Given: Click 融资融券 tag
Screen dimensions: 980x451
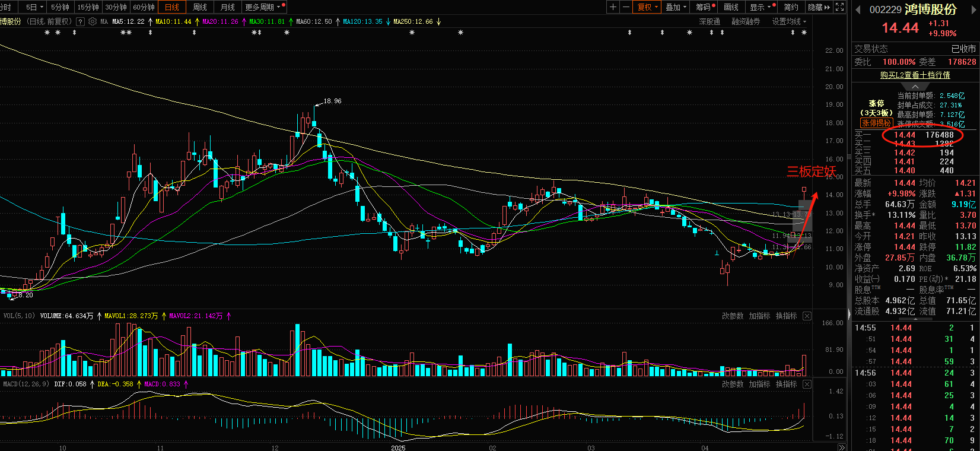Looking at the screenshot, I should (x=746, y=21).
